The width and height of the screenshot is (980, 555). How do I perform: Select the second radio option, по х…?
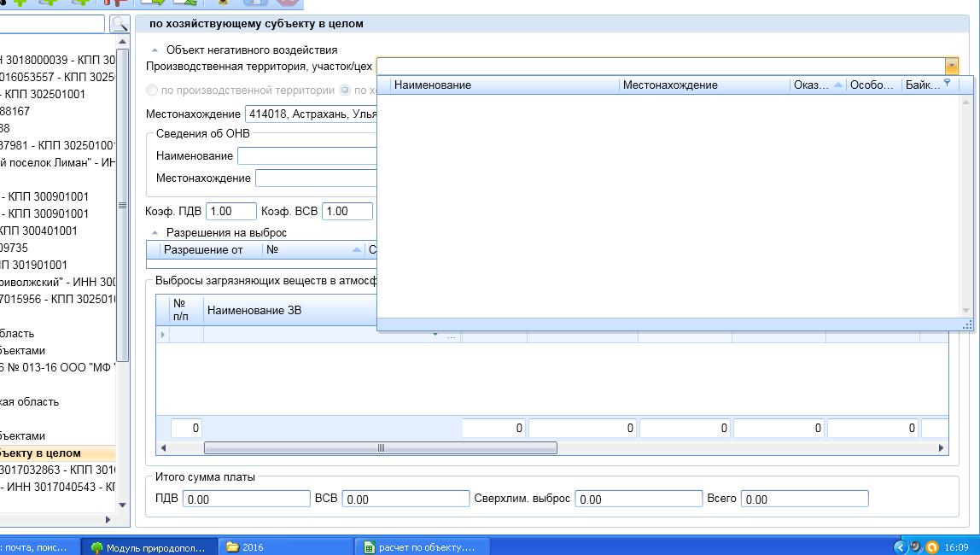[346, 90]
